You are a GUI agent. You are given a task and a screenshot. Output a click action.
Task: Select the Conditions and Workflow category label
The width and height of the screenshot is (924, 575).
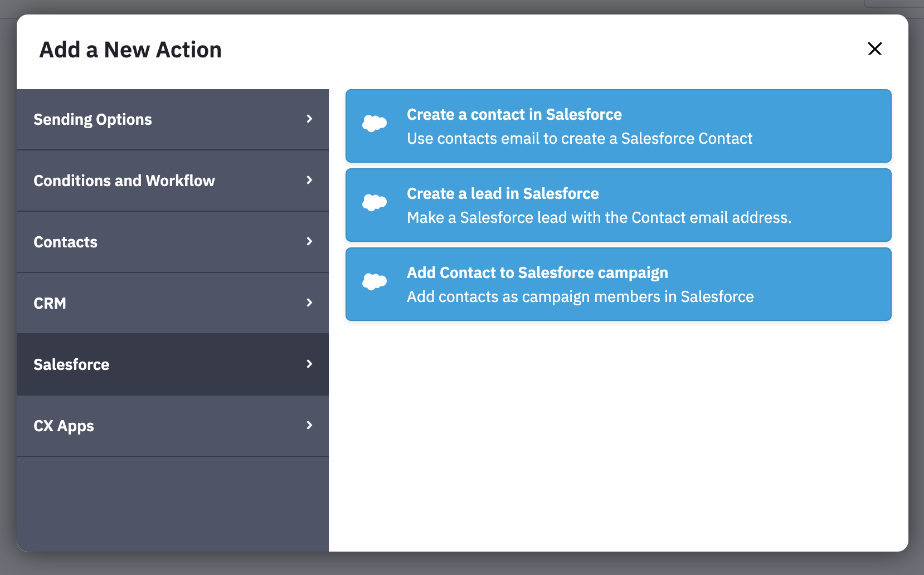point(124,181)
